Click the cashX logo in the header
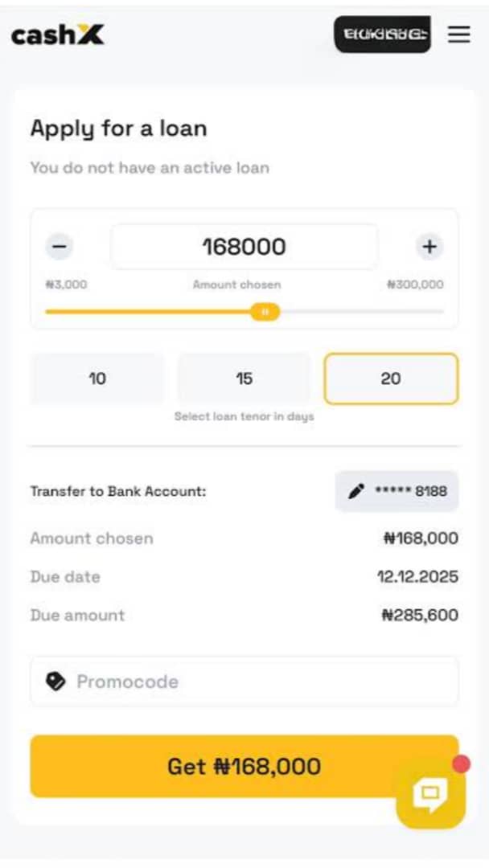 click(56, 35)
